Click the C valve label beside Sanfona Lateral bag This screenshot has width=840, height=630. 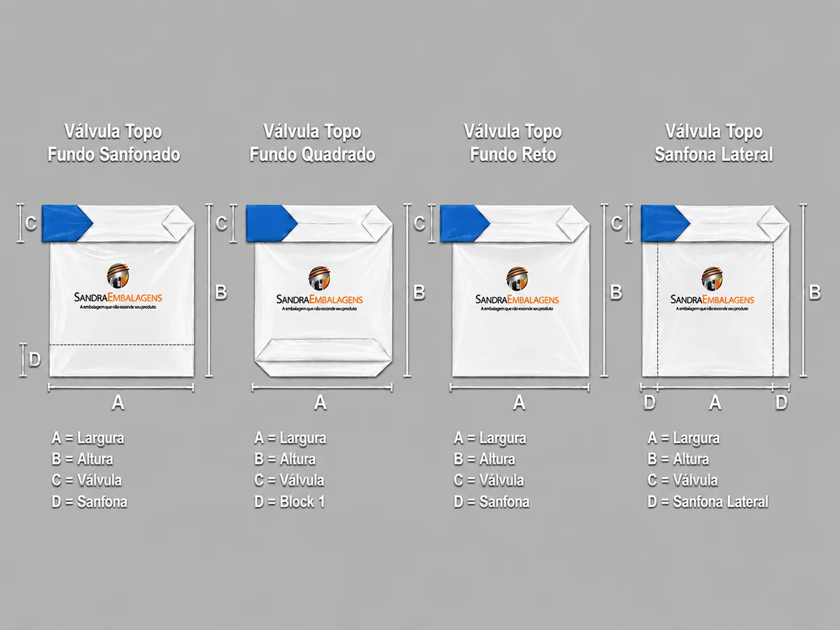[617, 223]
